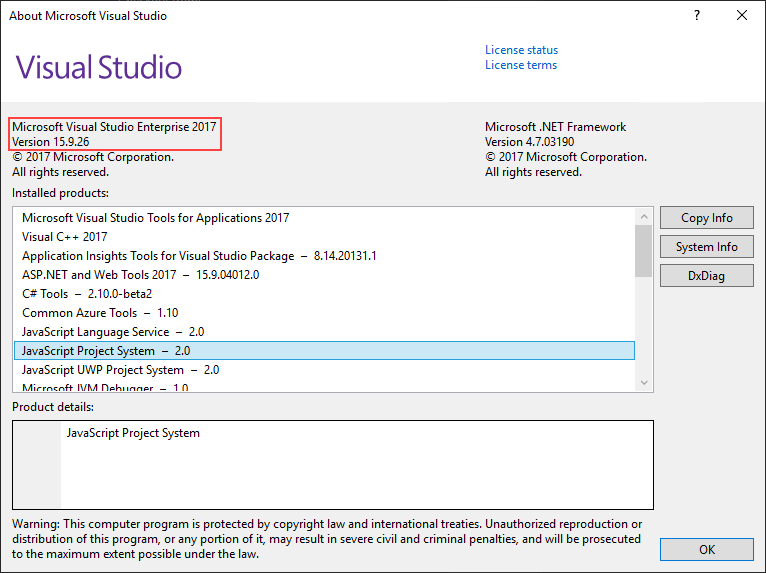Open the License status link
Image resolution: width=766 pixels, height=573 pixels.
(x=521, y=50)
